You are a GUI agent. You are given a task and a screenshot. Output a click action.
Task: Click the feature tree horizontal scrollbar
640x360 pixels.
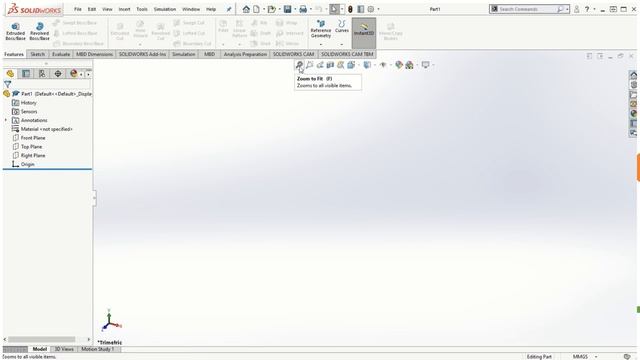(x=41, y=339)
